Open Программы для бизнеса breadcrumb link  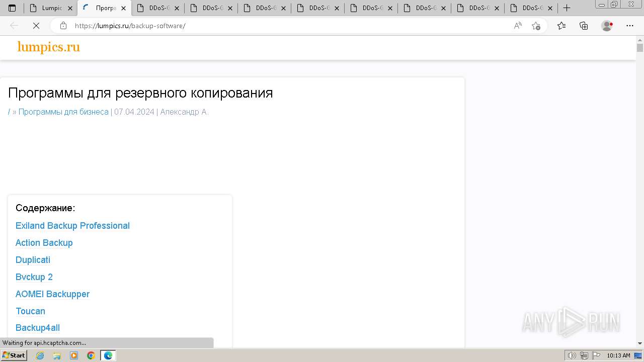pyautogui.click(x=63, y=112)
